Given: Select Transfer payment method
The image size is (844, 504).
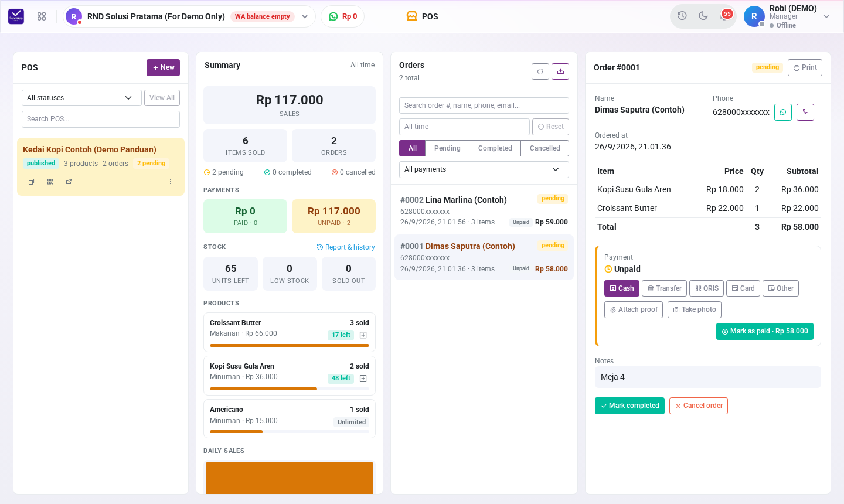Looking at the screenshot, I should pos(664,288).
